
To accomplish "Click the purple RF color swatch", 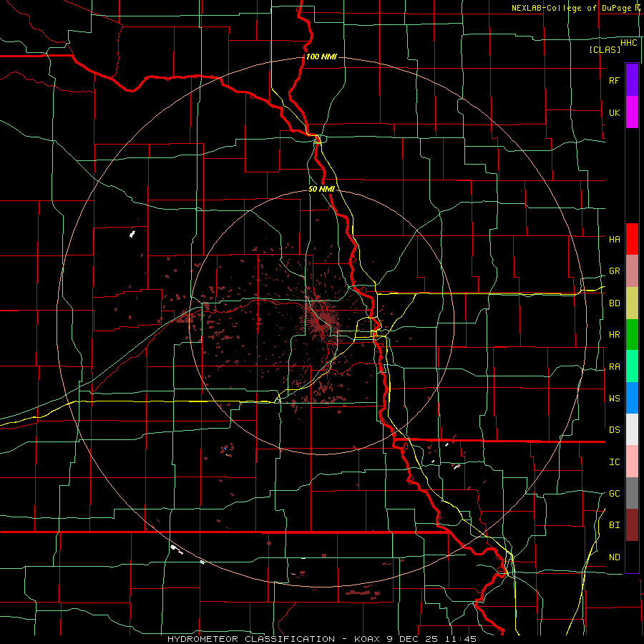I will coord(632,80).
